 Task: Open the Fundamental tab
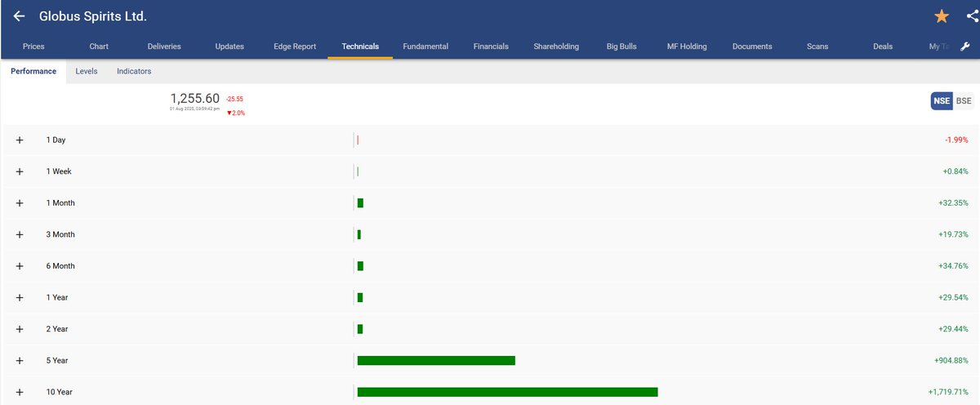(425, 47)
